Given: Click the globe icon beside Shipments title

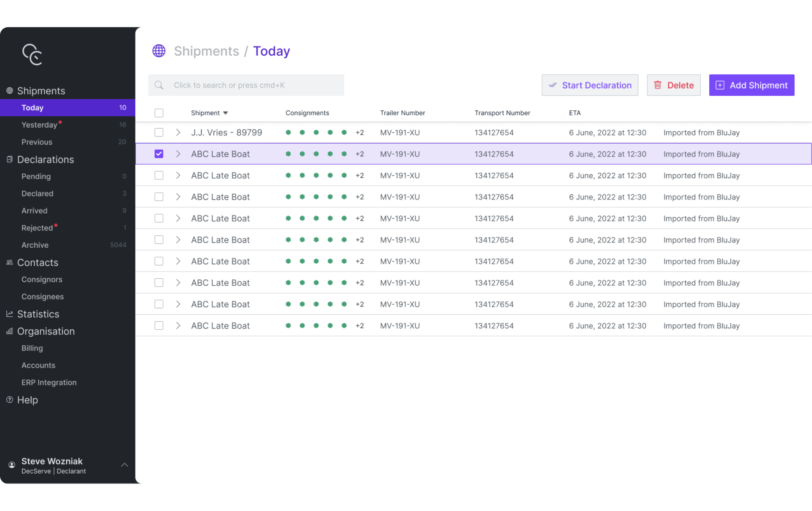Looking at the screenshot, I should pos(159,51).
